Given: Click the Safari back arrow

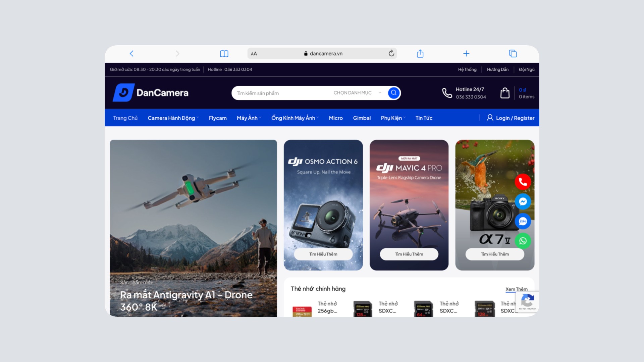Looking at the screenshot, I should [x=131, y=54].
